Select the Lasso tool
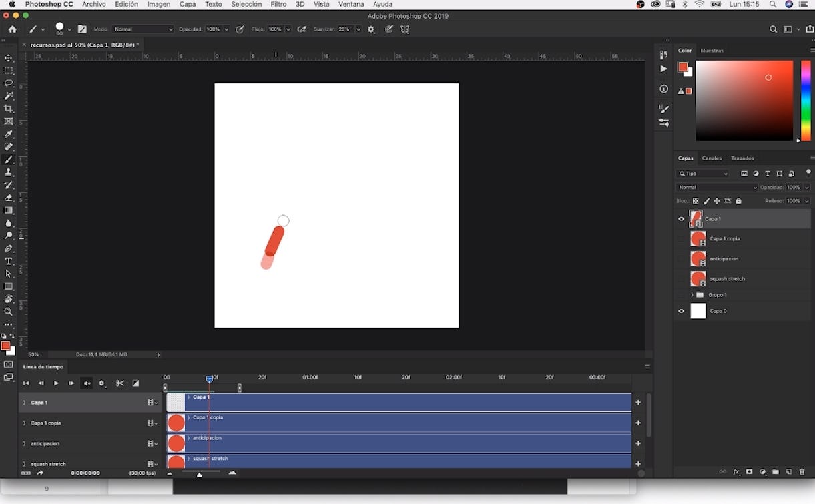Viewport: 815px width, 504px height. click(x=9, y=83)
